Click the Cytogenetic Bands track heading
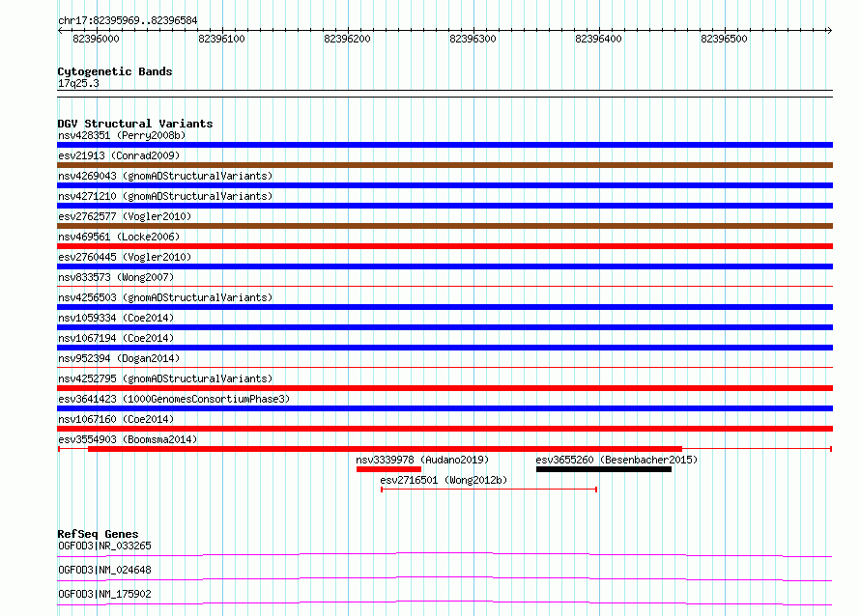This screenshot has height=616, width=860. 115,71
